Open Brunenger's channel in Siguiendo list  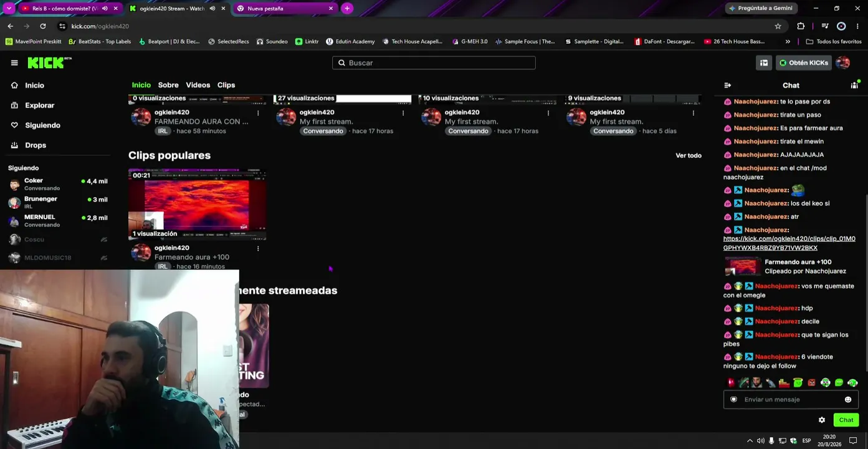click(x=59, y=202)
